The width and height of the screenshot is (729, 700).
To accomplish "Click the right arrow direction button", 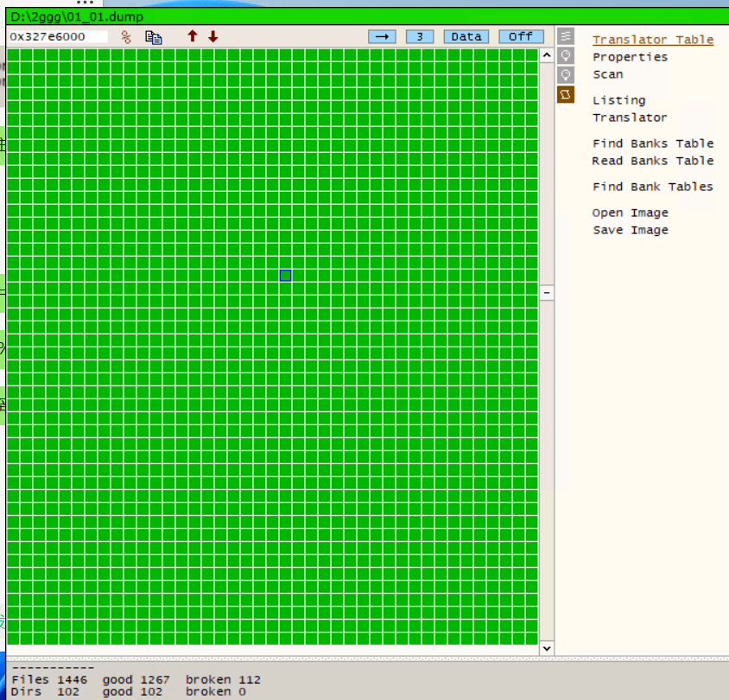I will 382,37.
